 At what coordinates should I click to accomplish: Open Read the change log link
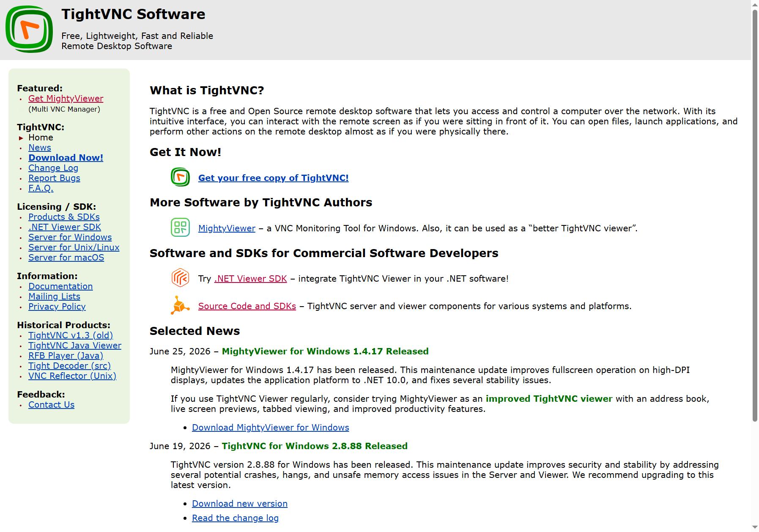pos(235,518)
